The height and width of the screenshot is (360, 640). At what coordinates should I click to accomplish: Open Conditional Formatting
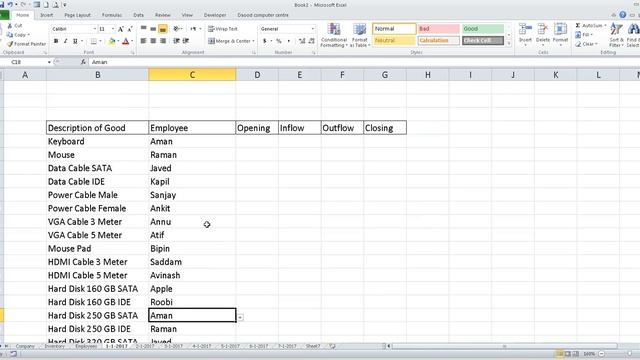click(334, 35)
